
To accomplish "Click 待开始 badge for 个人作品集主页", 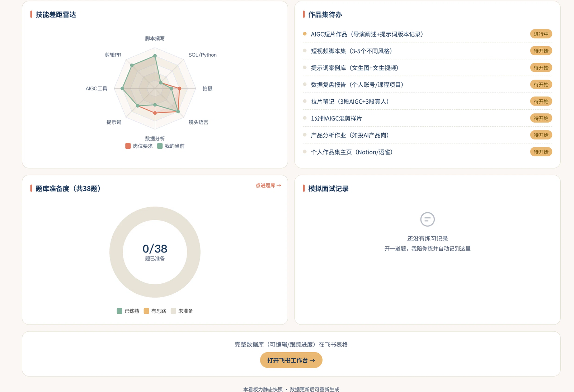I will (541, 152).
